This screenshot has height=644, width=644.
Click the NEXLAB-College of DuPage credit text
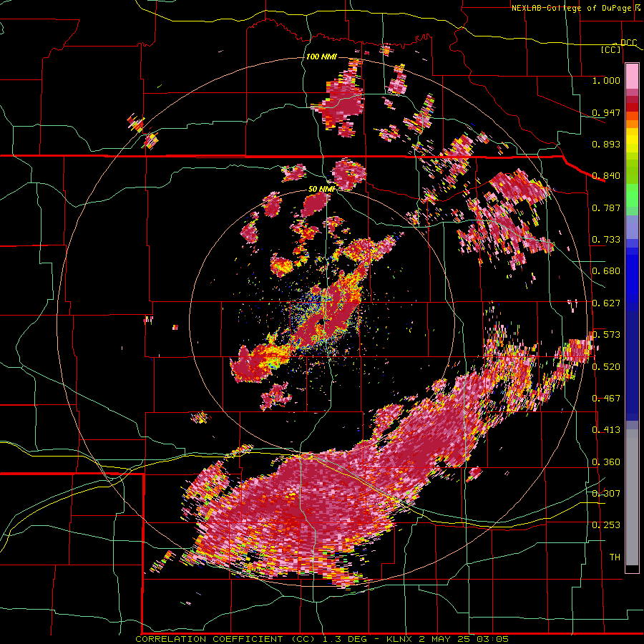point(572,8)
